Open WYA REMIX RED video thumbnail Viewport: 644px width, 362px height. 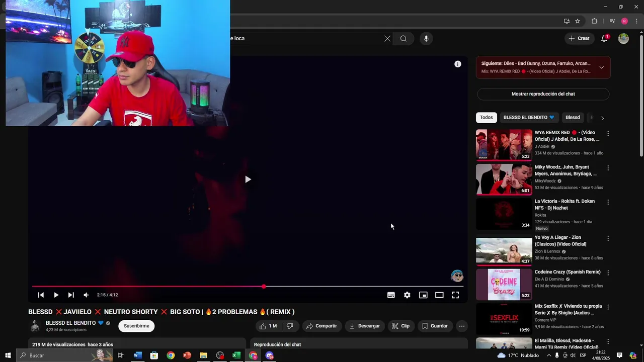click(x=504, y=145)
